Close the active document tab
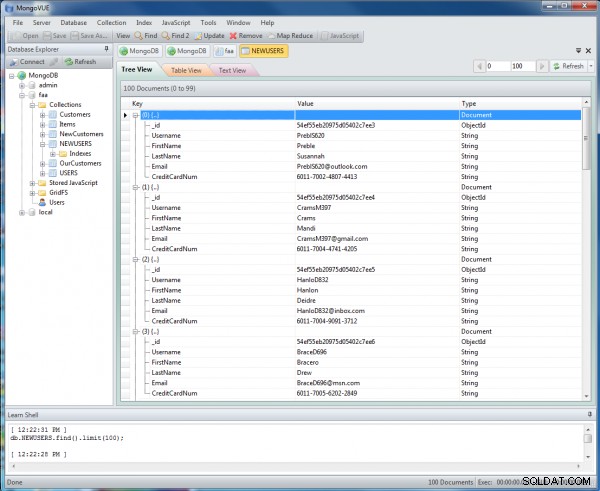 (588, 51)
